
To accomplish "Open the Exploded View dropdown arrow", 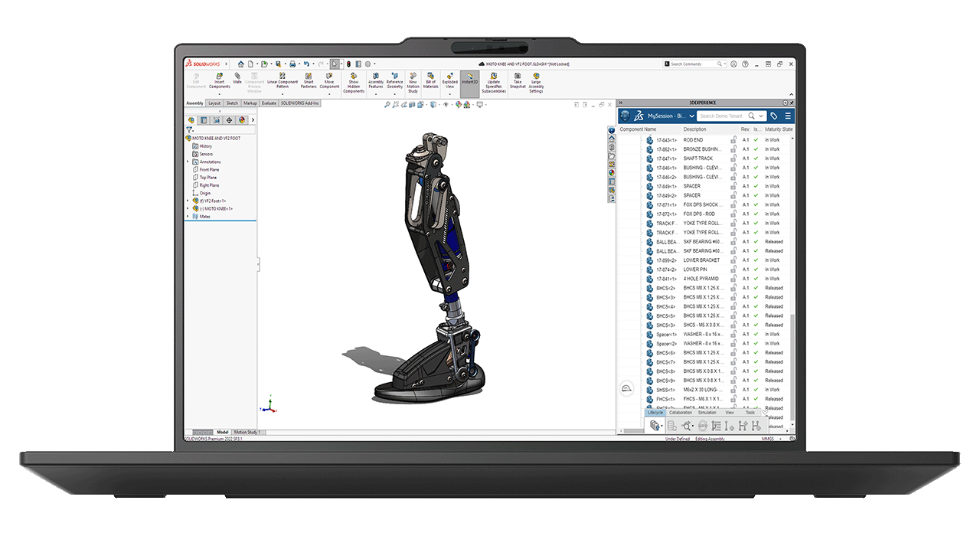I will tap(450, 94).
